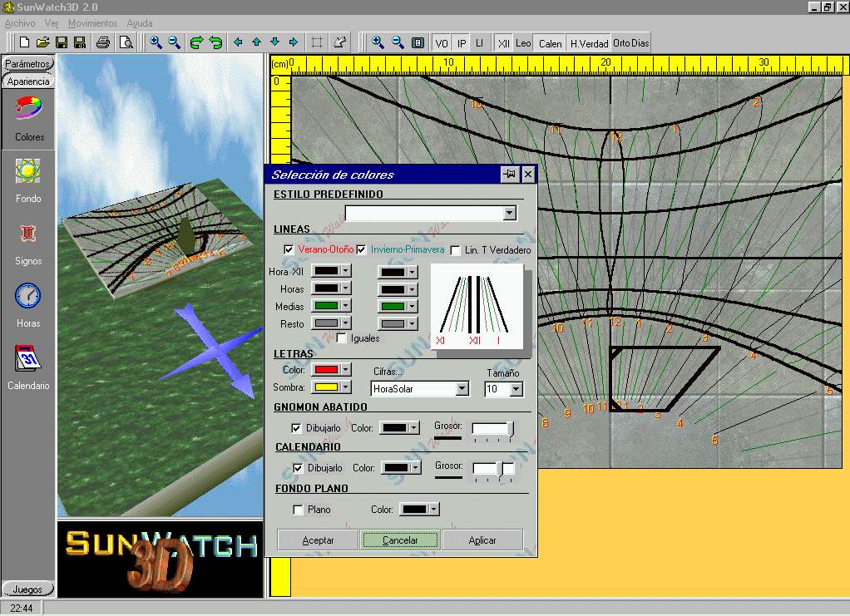Open the Tamaño size dropdown

tap(516, 389)
